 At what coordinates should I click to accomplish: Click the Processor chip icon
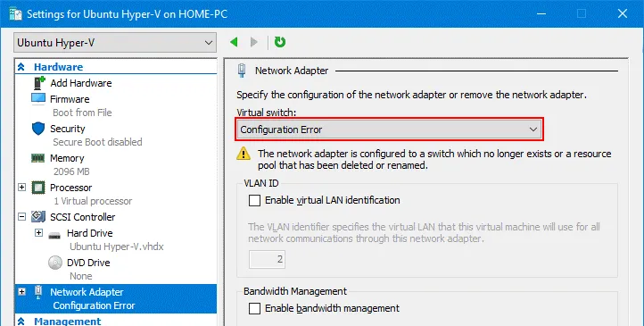tap(38, 188)
